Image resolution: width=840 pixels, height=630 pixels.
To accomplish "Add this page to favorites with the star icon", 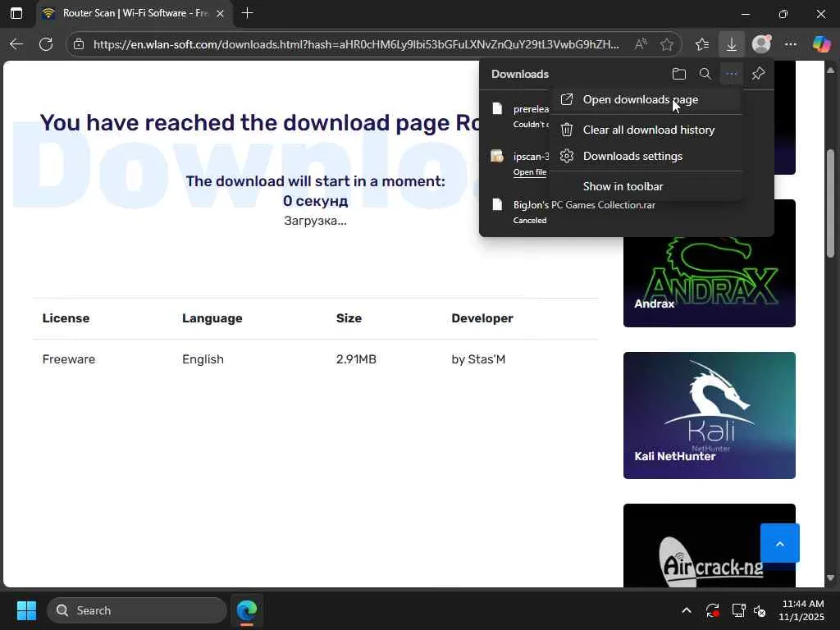I will pyautogui.click(x=666, y=44).
